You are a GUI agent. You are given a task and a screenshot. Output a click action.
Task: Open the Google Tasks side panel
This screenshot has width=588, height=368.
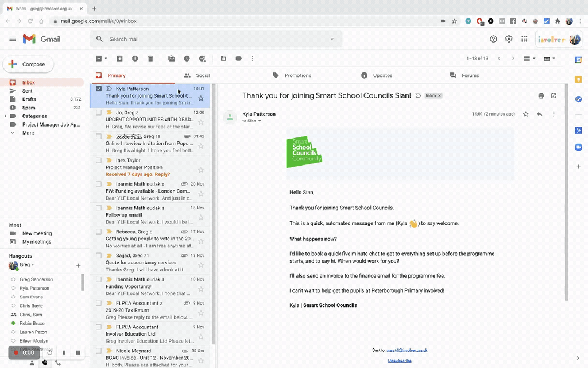tap(579, 99)
